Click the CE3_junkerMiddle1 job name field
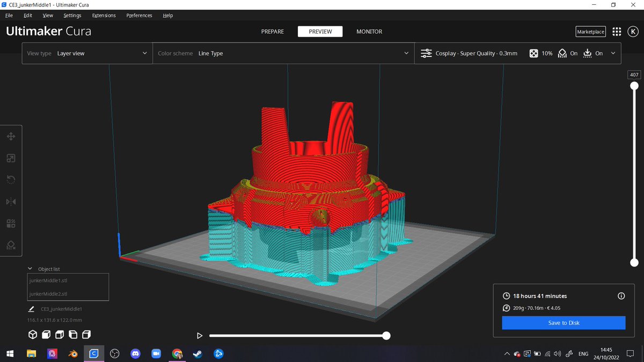The width and height of the screenshot is (644, 362). point(61,309)
